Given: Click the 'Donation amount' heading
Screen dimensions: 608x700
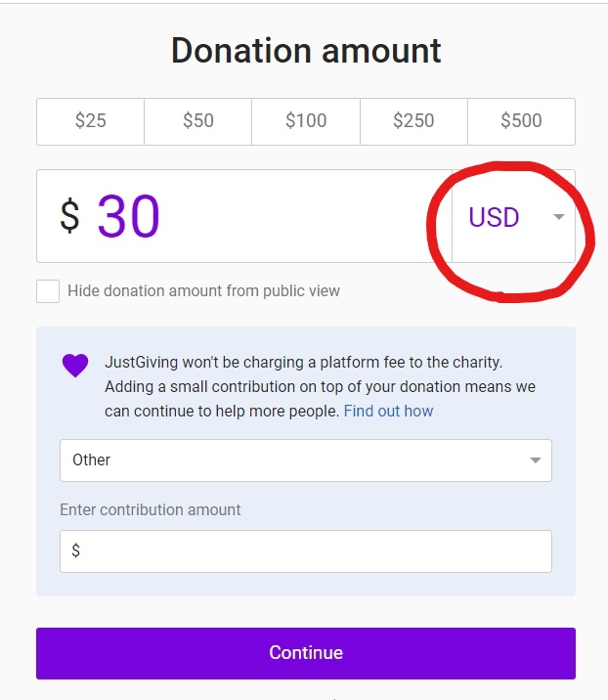Looking at the screenshot, I should [x=306, y=50].
